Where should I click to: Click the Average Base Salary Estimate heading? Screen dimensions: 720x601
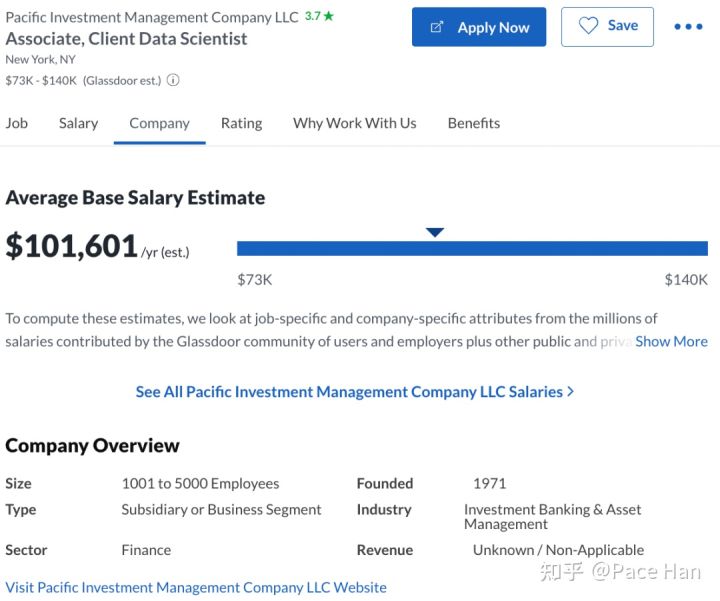click(x=135, y=198)
